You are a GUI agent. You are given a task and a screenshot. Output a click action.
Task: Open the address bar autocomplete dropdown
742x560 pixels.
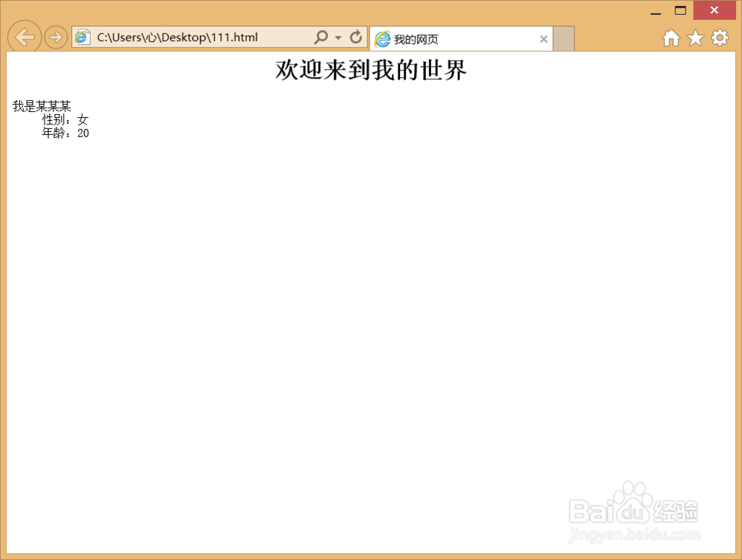point(338,37)
